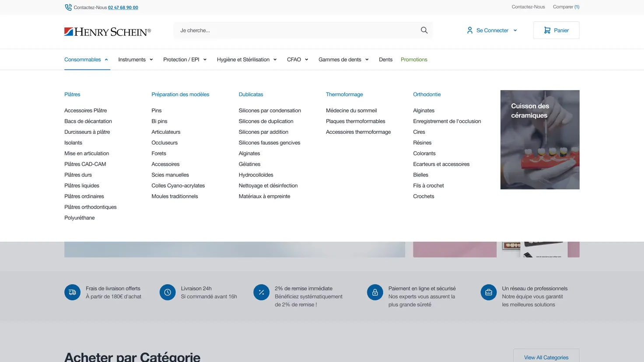
Task: Click the shopping cart icon in Panier
Action: click(x=547, y=30)
